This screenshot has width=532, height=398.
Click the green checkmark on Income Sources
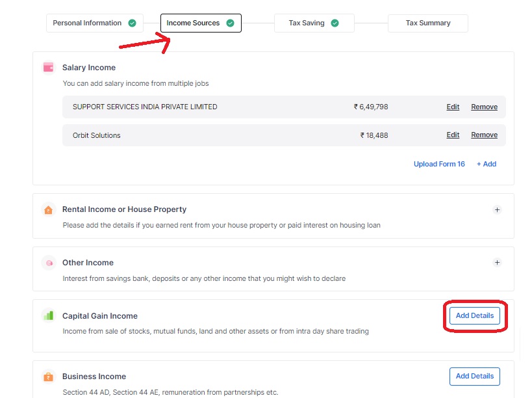[229, 22]
